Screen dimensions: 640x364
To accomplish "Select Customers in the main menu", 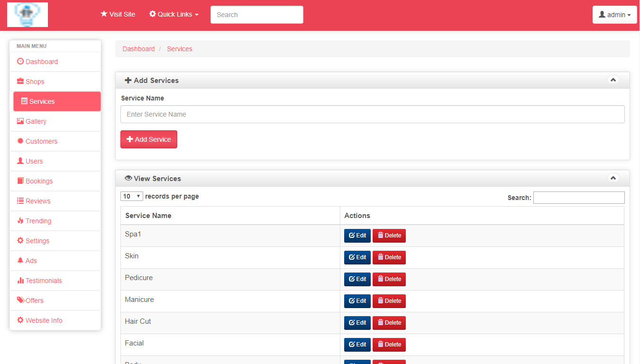I will [41, 141].
